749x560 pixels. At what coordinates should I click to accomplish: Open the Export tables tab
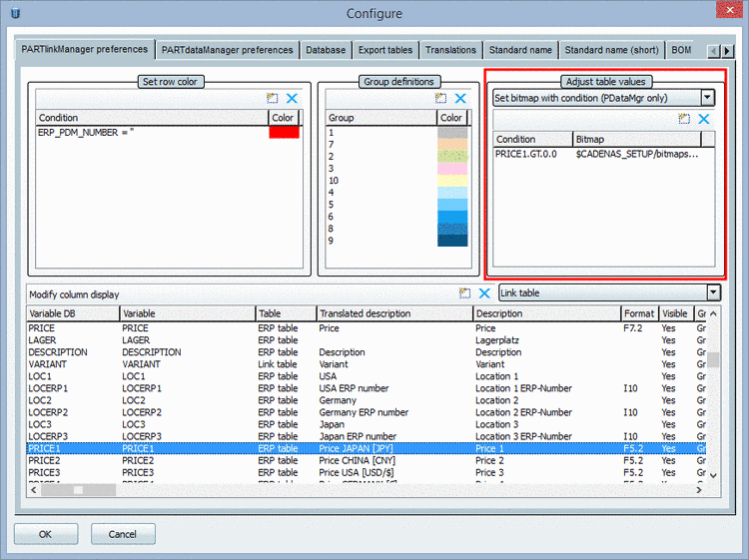tap(385, 50)
